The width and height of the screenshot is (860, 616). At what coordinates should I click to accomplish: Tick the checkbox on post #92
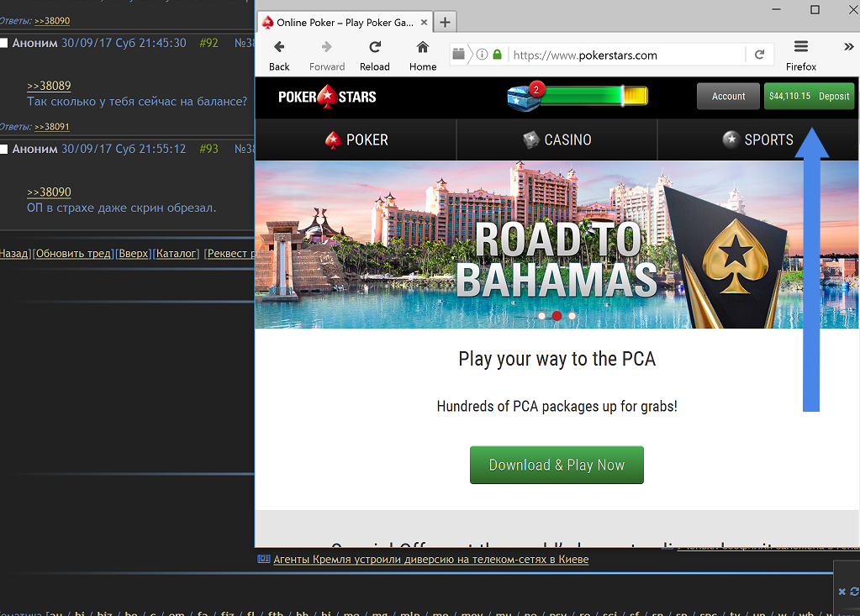pyautogui.click(x=3, y=43)
